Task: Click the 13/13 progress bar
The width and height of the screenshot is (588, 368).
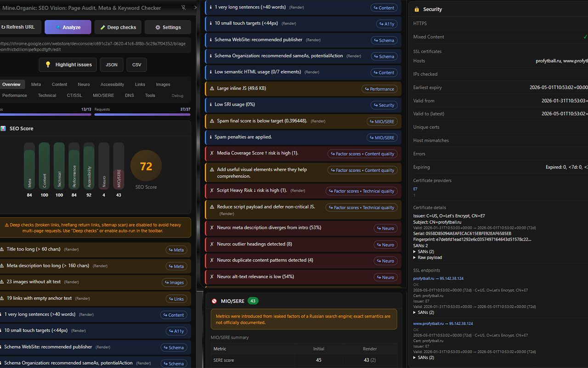Action: tap(45, 115)
